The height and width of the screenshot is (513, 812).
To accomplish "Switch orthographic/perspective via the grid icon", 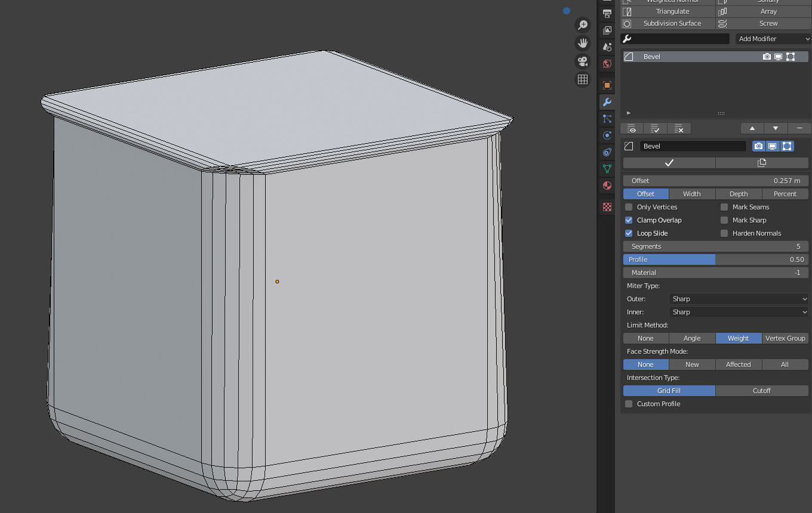I will (582, 79).
